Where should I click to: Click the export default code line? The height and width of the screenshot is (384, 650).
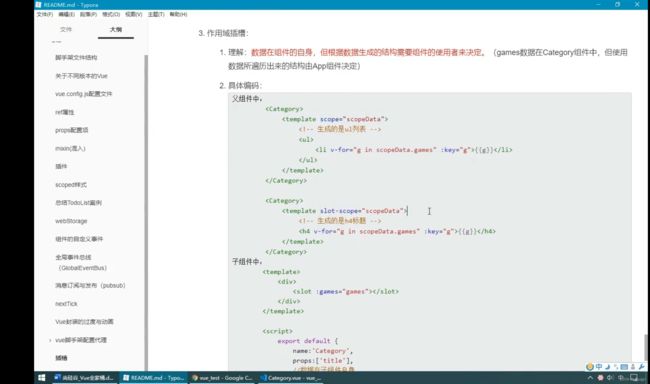point(308,341)
